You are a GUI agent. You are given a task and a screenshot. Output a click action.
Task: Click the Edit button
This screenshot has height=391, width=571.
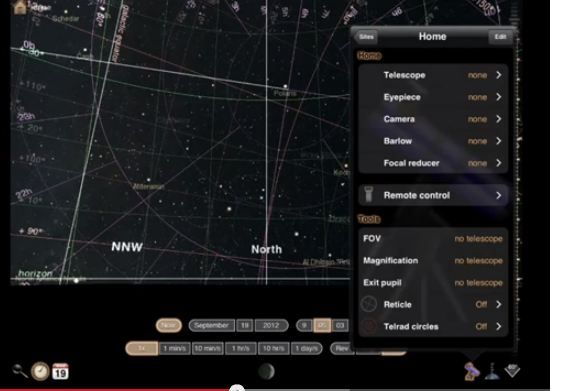pyautogui.click(x=500, y=37)
